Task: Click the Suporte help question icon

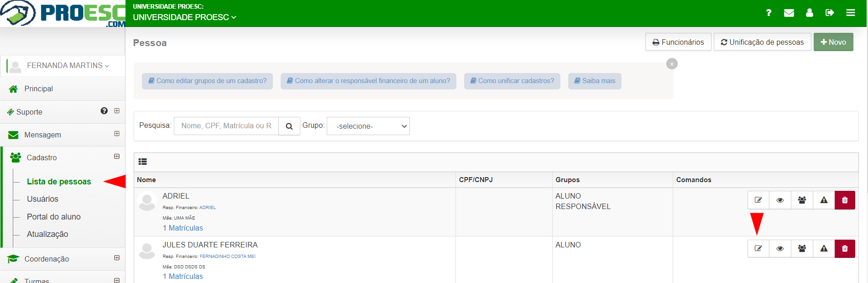Action: pos(104,111)
